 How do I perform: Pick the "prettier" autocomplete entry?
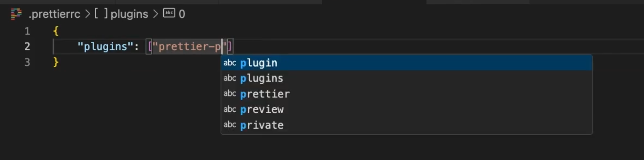coord(265,94)
